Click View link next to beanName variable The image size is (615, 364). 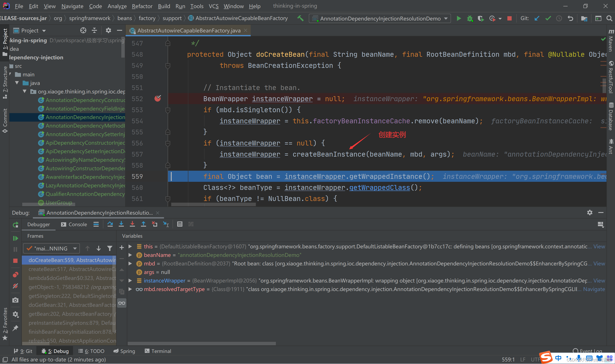[x=600, y=255]
